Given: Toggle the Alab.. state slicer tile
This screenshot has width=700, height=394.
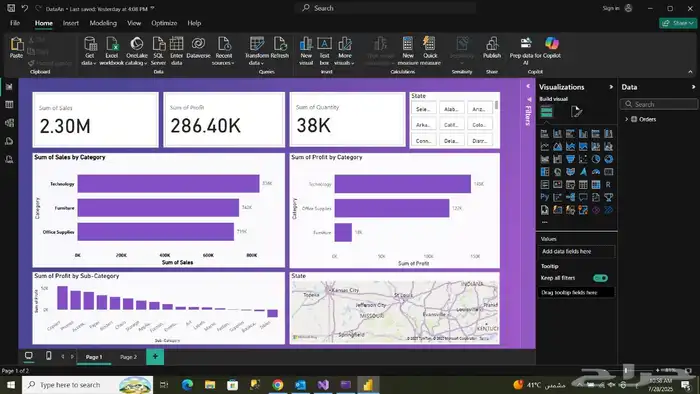Looking at the screenshot, I should click(x=451, y=108).
